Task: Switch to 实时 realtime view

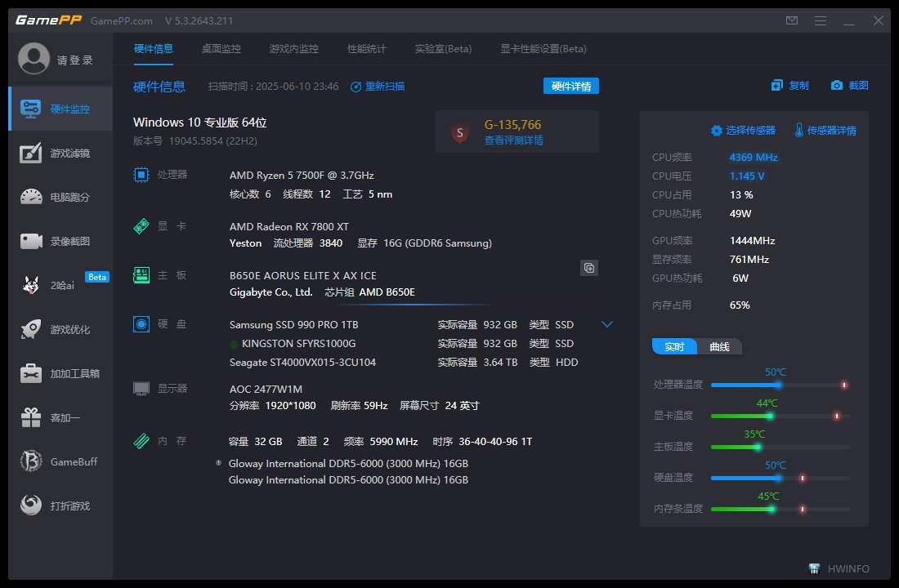Action: pos(674,347)
